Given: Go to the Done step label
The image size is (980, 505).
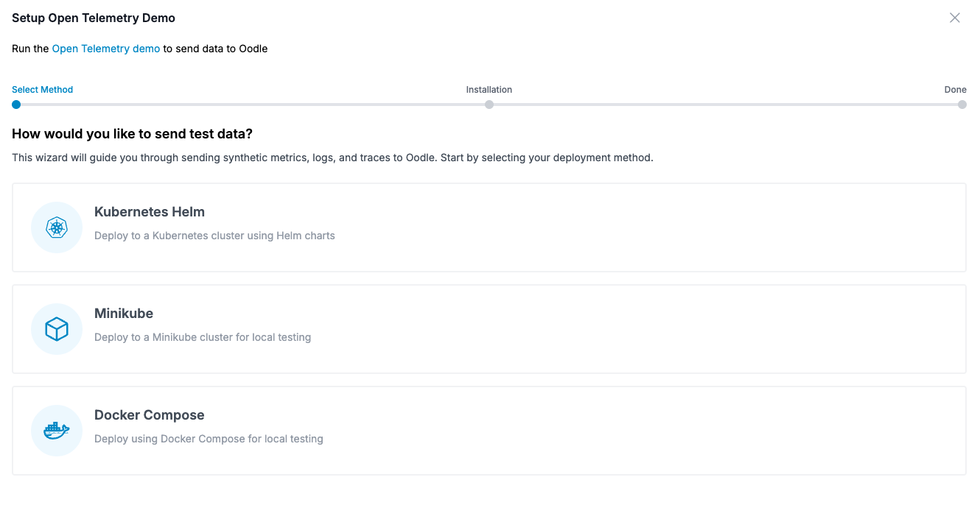Looking at the screenshot, I should point(955,90).
